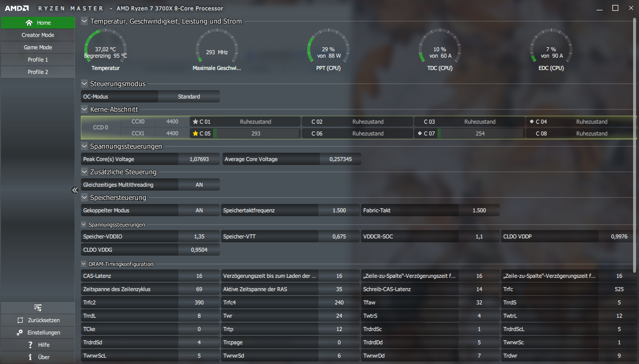
Task: Collapse the sidebar with the double-chevron icon
Action: [75, 190]
